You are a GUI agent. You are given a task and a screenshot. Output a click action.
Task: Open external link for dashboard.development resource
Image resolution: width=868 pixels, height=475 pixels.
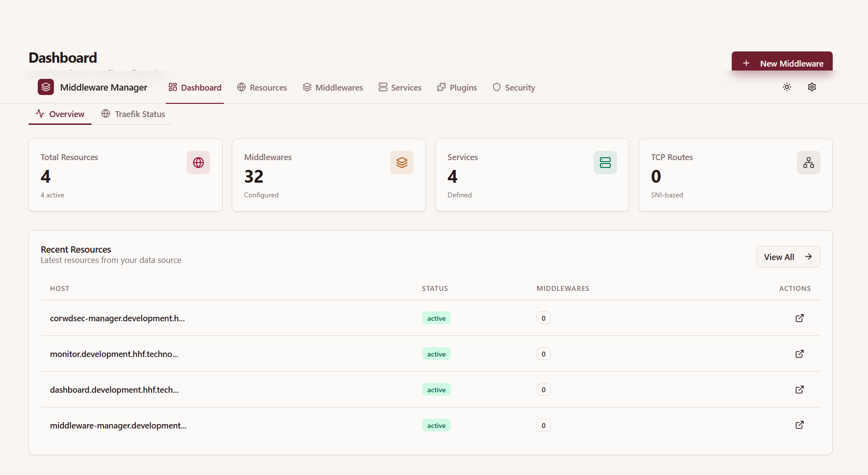click(799, 390)
